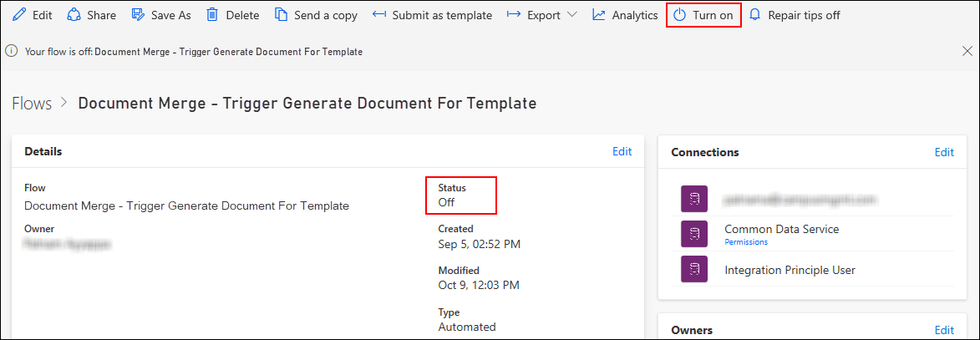Navigate to Flows breadcrumb
Viewport: 980px width, 340px height.
pos(32,104)
